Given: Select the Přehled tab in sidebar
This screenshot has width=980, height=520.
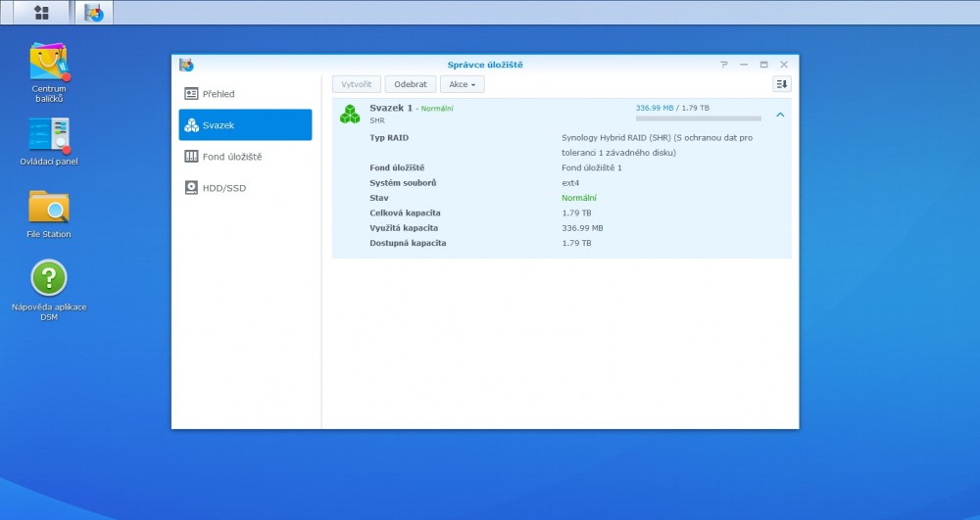Looking at the screenshot, I should point(245,94).
